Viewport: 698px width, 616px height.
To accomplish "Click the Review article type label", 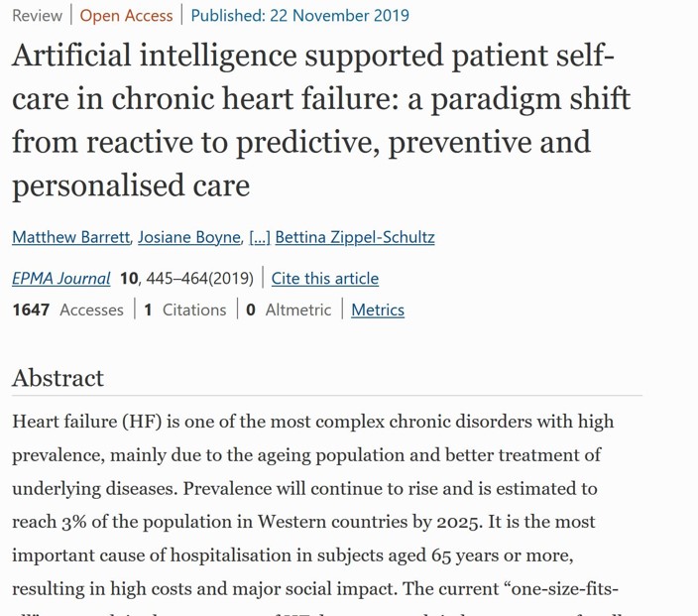I will click(37, 15).
